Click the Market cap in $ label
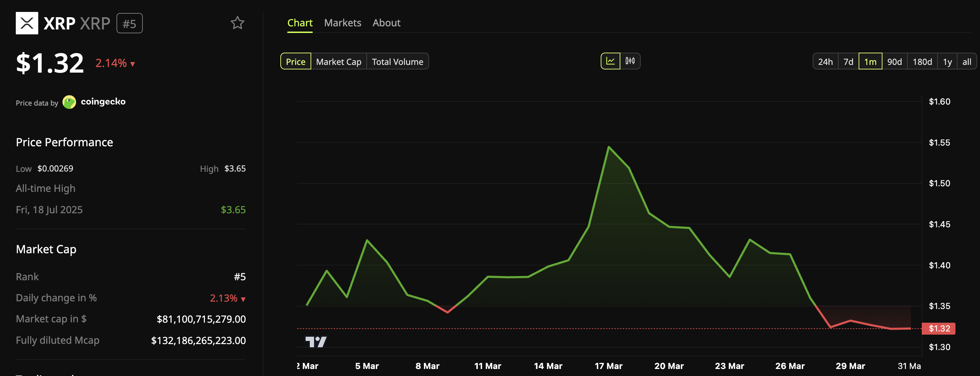 51,319
